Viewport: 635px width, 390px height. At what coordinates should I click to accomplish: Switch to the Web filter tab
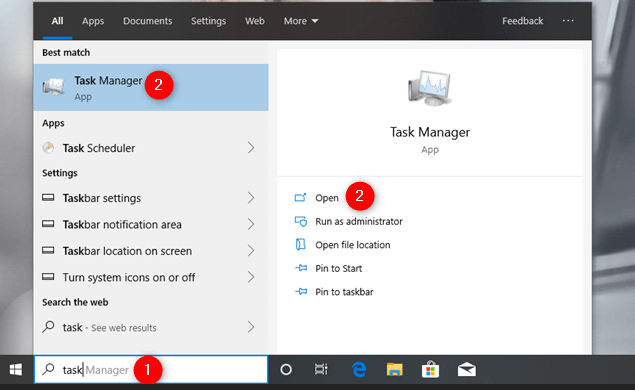254,21
